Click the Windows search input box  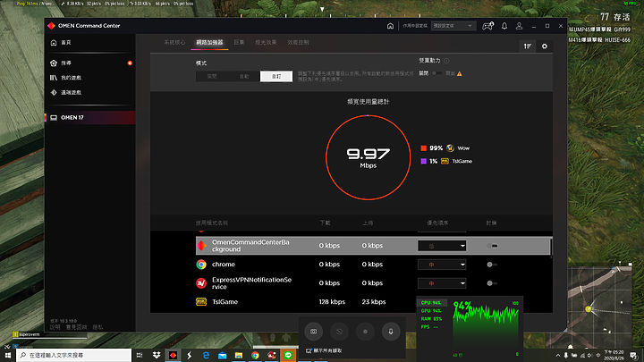click(74, 355)
